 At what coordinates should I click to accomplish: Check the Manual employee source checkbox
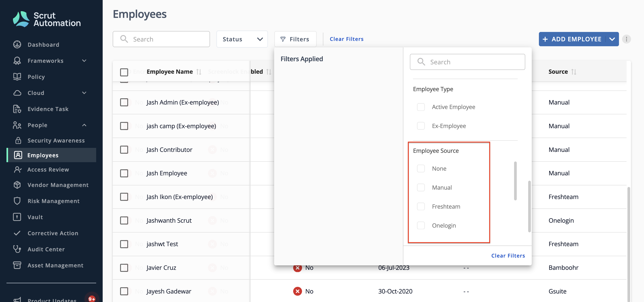(x=421, y=188)
